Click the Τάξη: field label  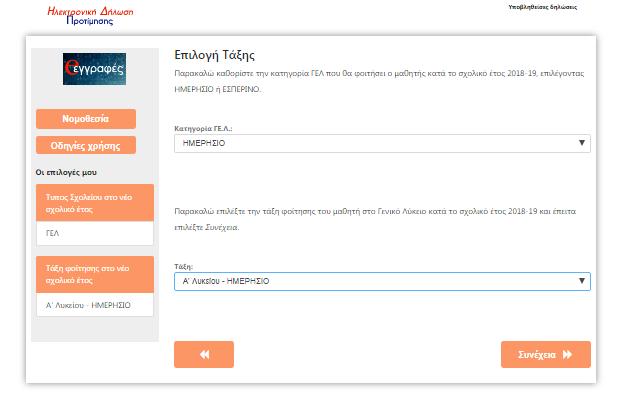pyautogui.click(x=184, y=267)
